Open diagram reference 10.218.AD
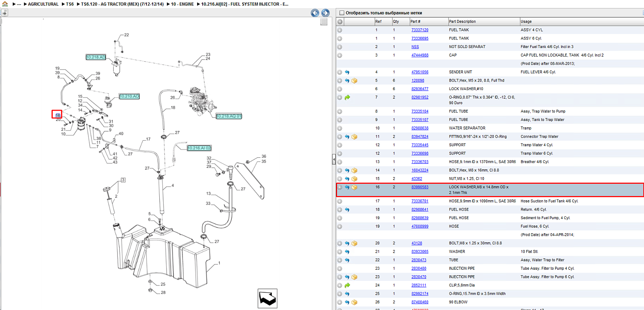The image size is (644, 310). [x=96, y=57]
